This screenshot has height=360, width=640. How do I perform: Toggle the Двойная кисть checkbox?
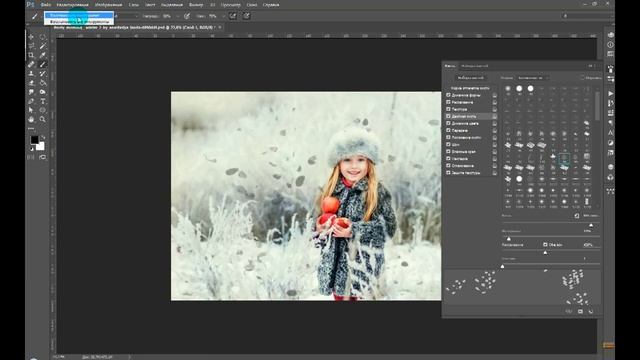448,116
